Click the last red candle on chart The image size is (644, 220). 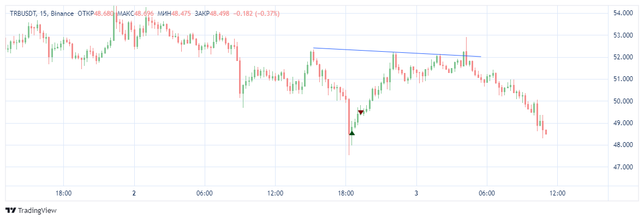(546, 132)
